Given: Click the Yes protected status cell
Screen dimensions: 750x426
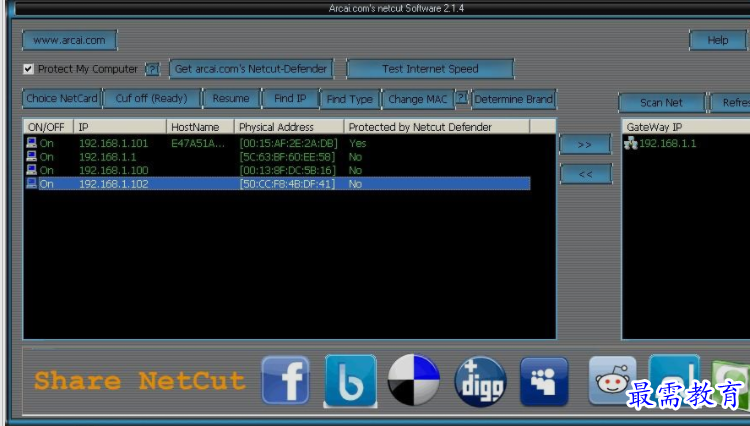Looking at the screenshot, I should coord(357,143).
